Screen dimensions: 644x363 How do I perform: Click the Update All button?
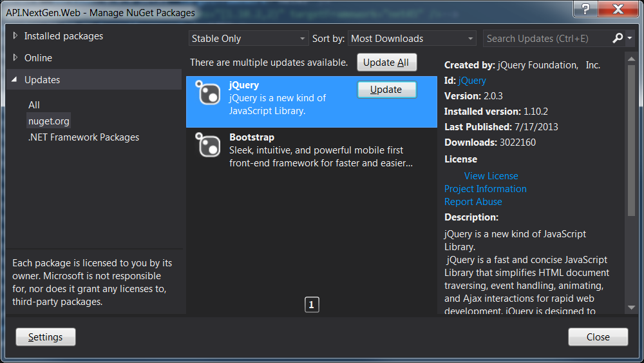point(386,63)
